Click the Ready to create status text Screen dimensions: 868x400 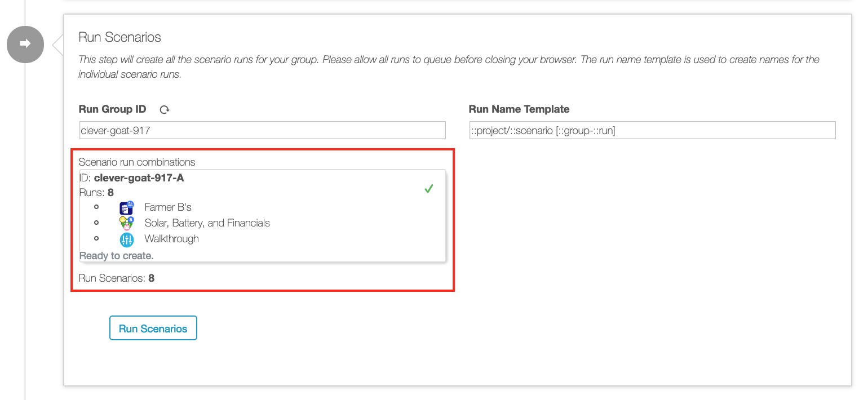(x=117, y=256)
